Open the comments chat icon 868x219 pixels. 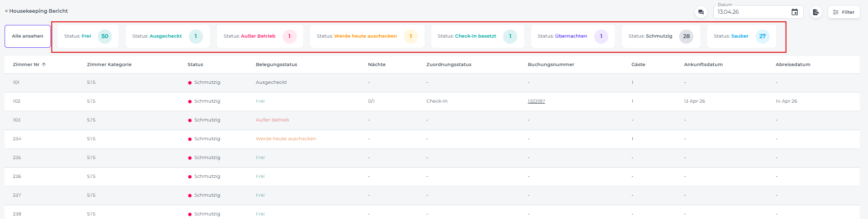point(701,12)
